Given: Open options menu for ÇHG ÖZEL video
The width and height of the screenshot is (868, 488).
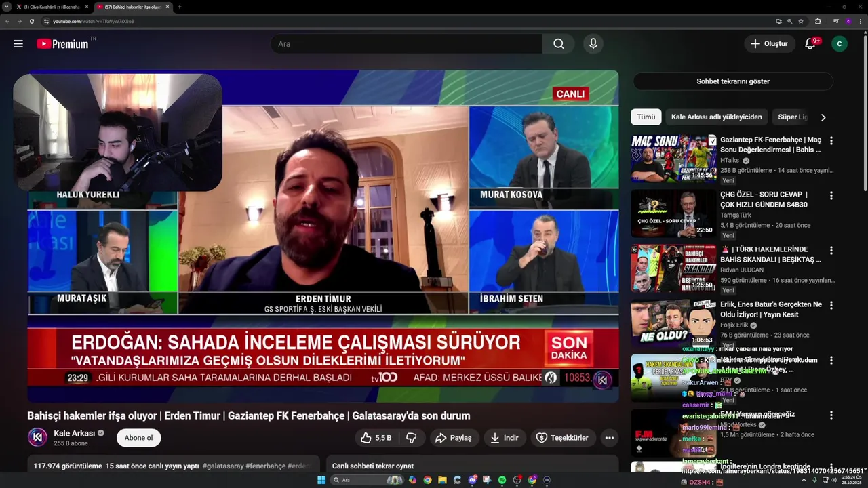Looking at the screenshot, I should tap(831, 195).
